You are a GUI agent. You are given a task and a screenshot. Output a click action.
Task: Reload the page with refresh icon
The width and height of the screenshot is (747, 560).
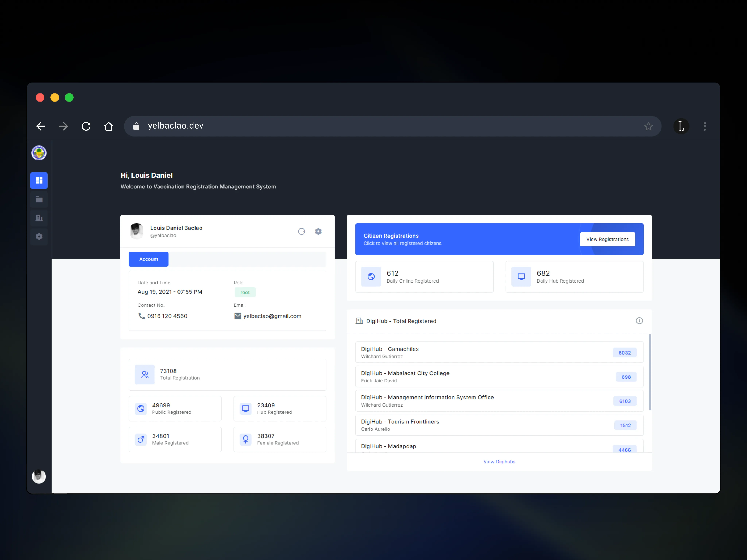[x=86, y=126]
